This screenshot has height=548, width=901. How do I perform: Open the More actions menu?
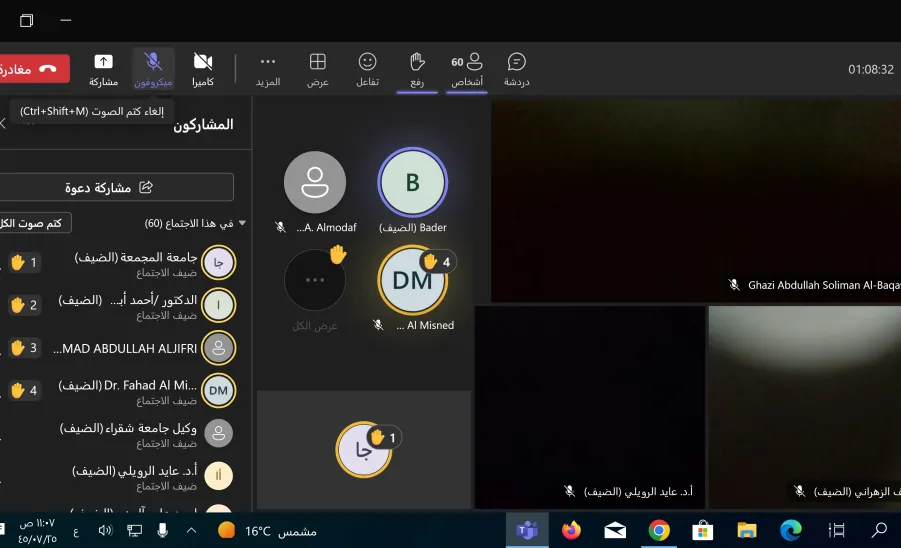268,69
